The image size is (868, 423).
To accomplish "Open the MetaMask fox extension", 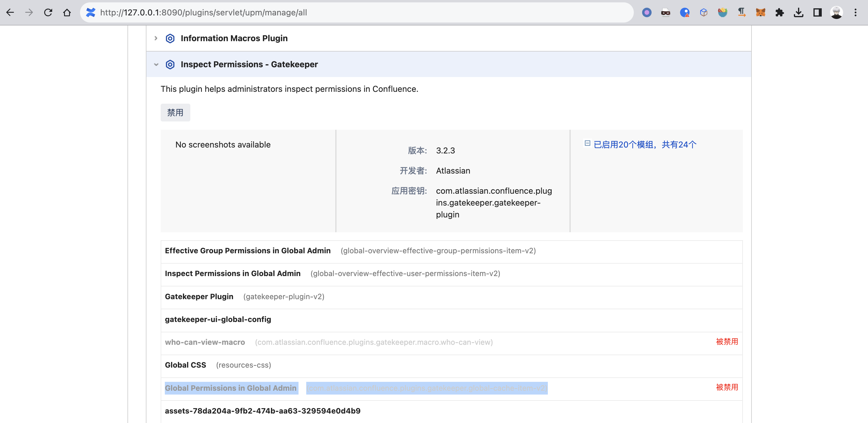I will click(x=761, y=13).
